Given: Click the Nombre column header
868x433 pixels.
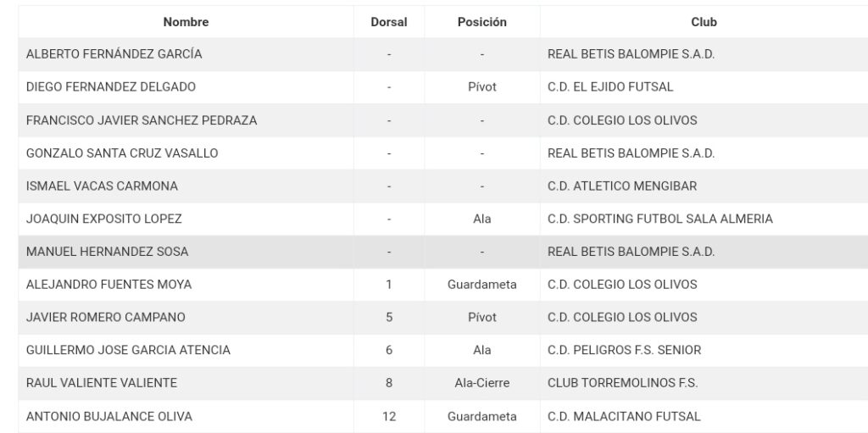Looking at the screenshot, I should click(186, 22).
